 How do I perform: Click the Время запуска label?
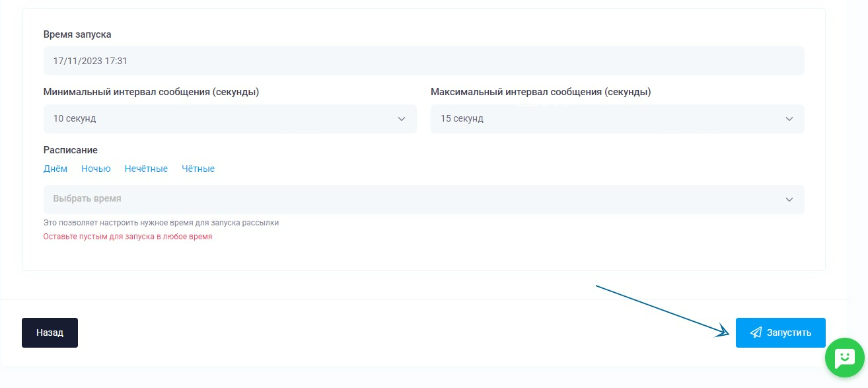[77, 34]
